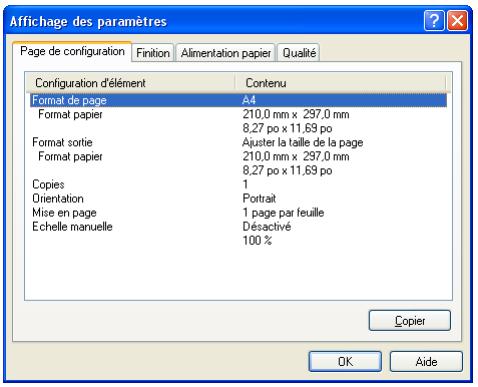478x387 pixels.
Task: Click the Copier button
Action: point(410,321)
